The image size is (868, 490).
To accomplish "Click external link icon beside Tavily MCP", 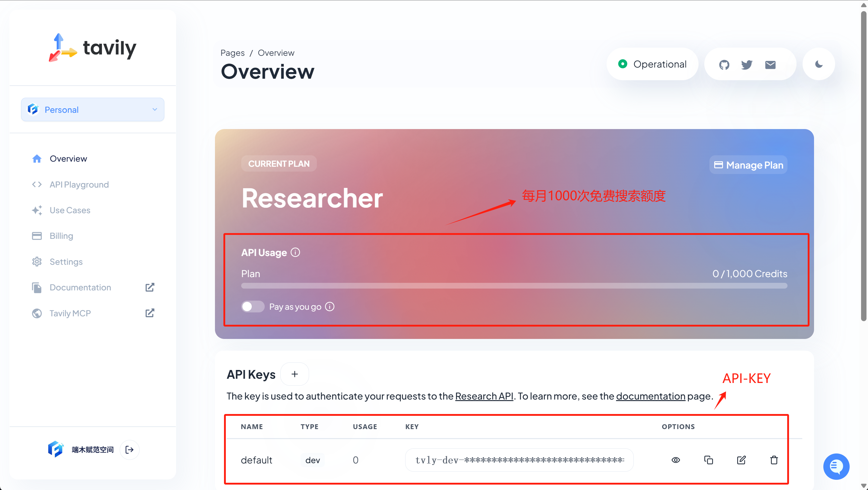I will click(x=150, y=313).
